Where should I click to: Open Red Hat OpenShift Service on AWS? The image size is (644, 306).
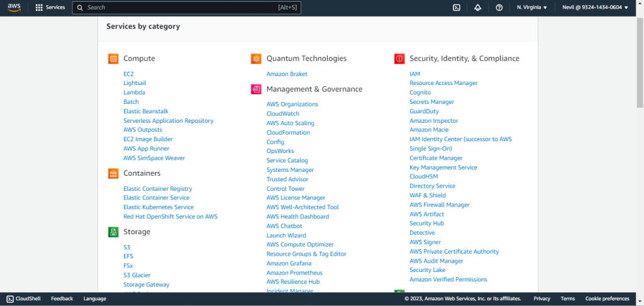170,217
